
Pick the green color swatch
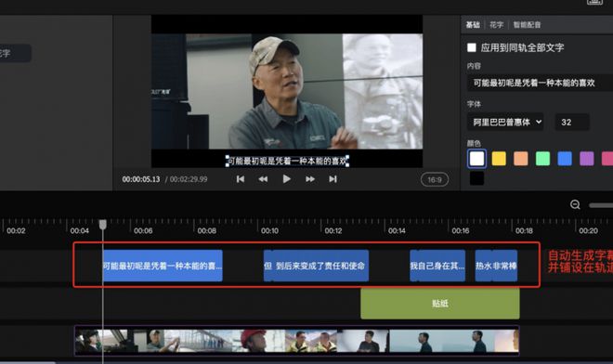(x=542, y=159)
